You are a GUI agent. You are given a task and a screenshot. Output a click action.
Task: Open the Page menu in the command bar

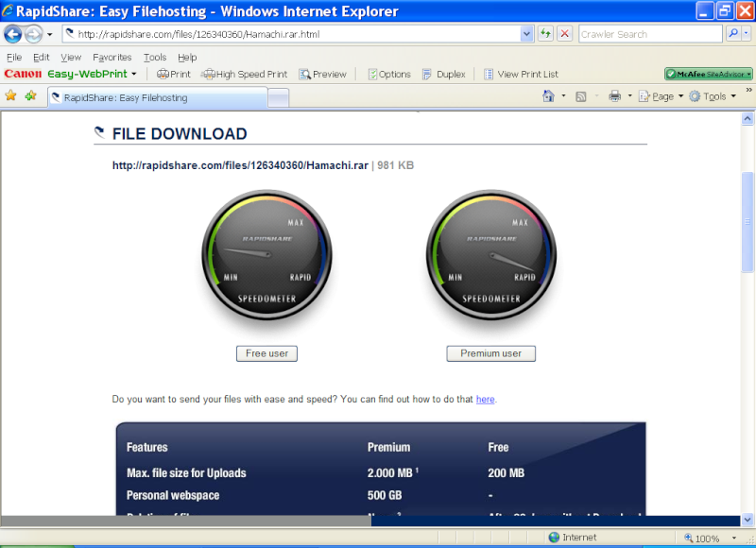click(661, 96)
